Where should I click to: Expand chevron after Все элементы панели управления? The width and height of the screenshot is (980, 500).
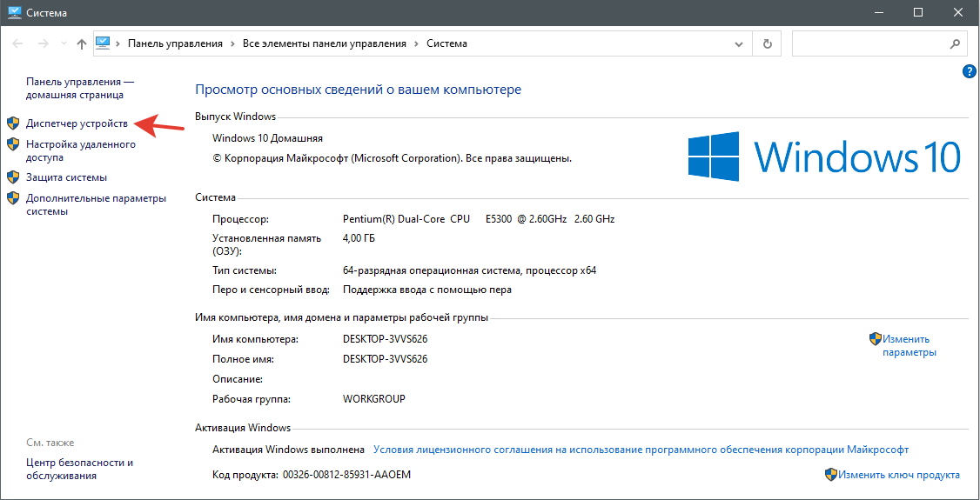click(416, 43)
